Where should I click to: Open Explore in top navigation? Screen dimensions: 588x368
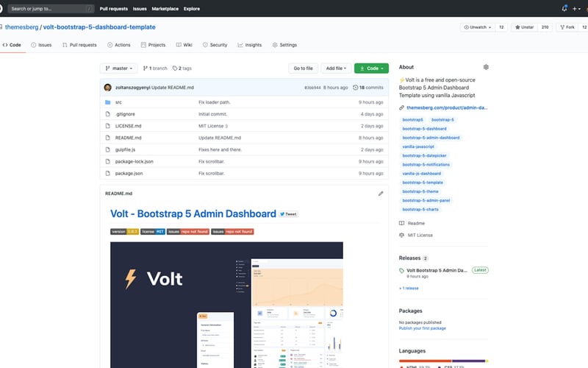(x=192, y=9)
